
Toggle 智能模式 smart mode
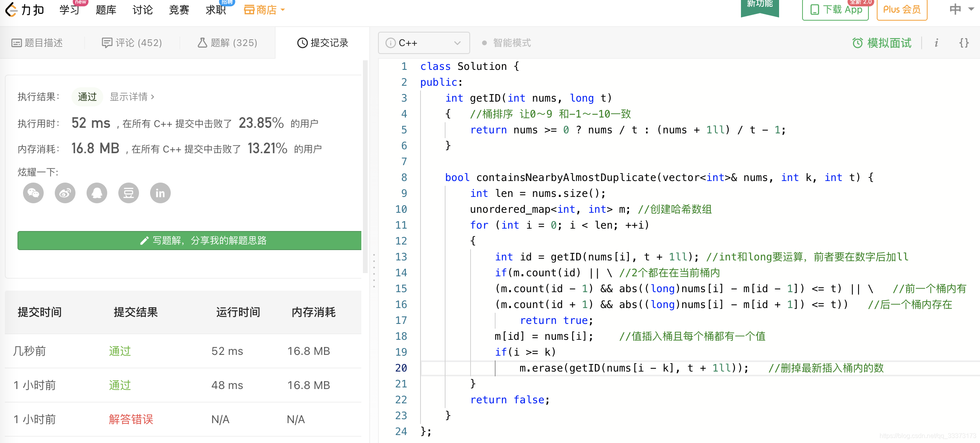click(507, 43)
